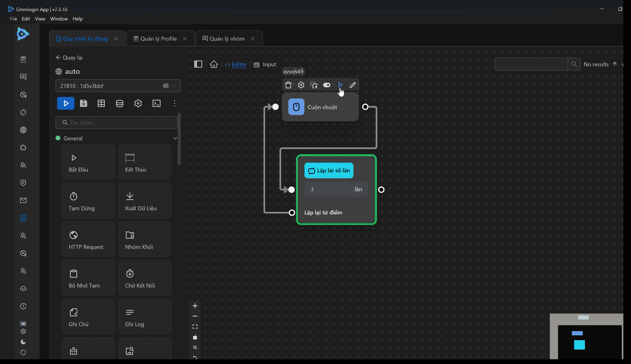
Task: Open node settings gear above Cuộn chuột
Action: tap(301, 85)
